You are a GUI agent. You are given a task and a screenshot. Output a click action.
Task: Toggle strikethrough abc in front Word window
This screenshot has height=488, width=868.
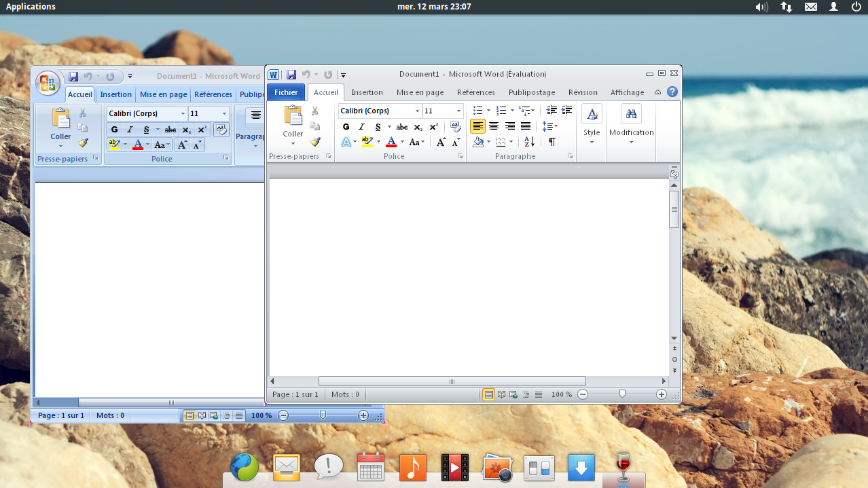click(x=402, y=127)
